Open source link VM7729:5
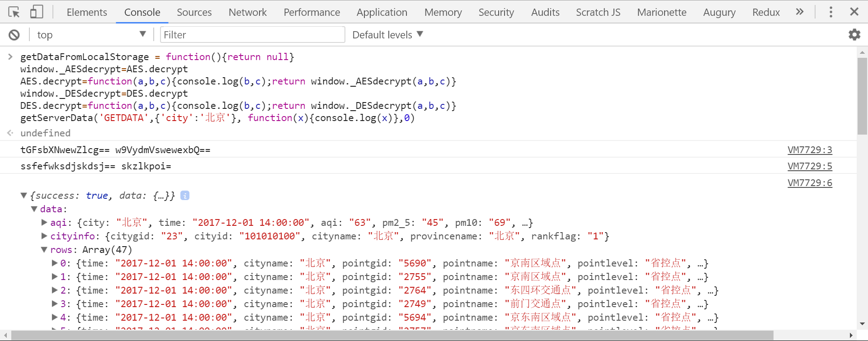868x341 pixels. 810,166
